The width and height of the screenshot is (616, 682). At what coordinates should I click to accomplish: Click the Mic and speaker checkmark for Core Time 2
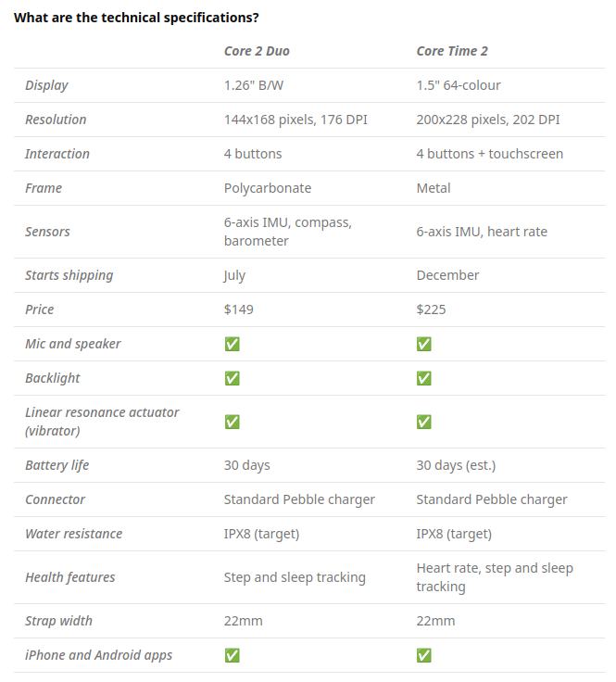[424, 344]
